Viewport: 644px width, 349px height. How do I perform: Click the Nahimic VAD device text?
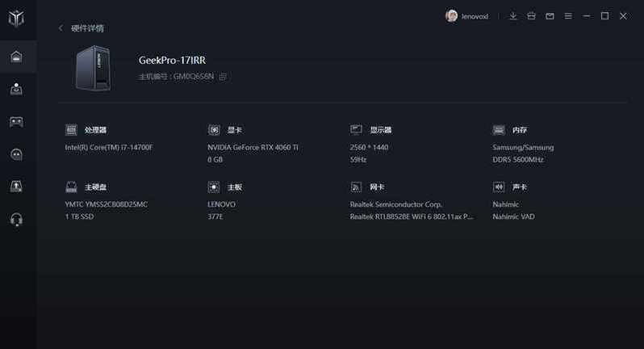click(513, 217)
